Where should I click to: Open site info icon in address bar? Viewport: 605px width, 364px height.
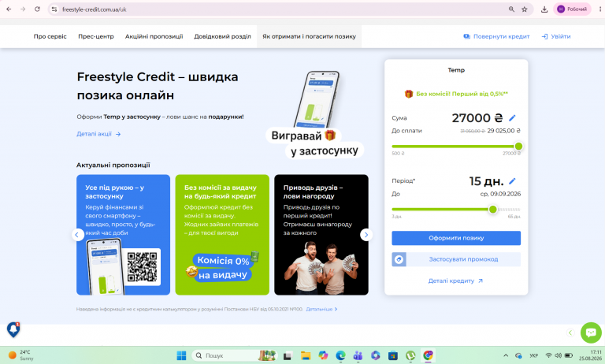tap(54, 9)
